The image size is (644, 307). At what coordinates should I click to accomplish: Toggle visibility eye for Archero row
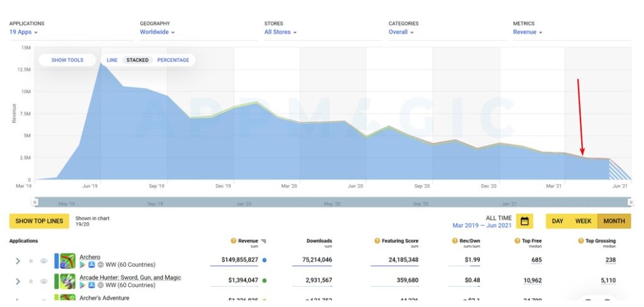[x=43, y=260]
